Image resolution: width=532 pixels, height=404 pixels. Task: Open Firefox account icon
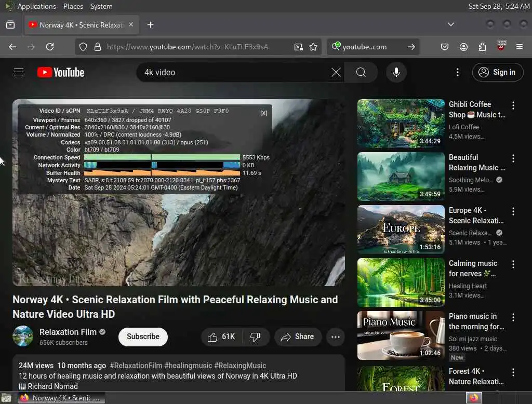463,47
